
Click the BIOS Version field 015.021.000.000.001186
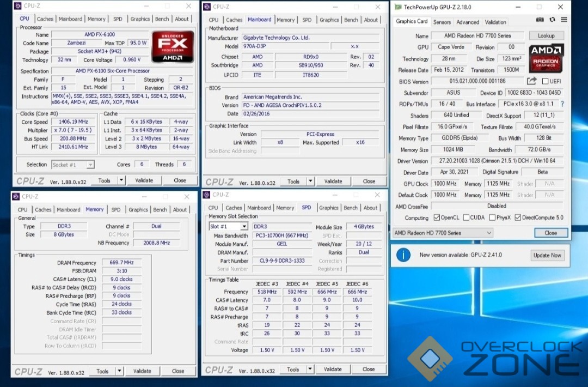(x=477, y=81)
